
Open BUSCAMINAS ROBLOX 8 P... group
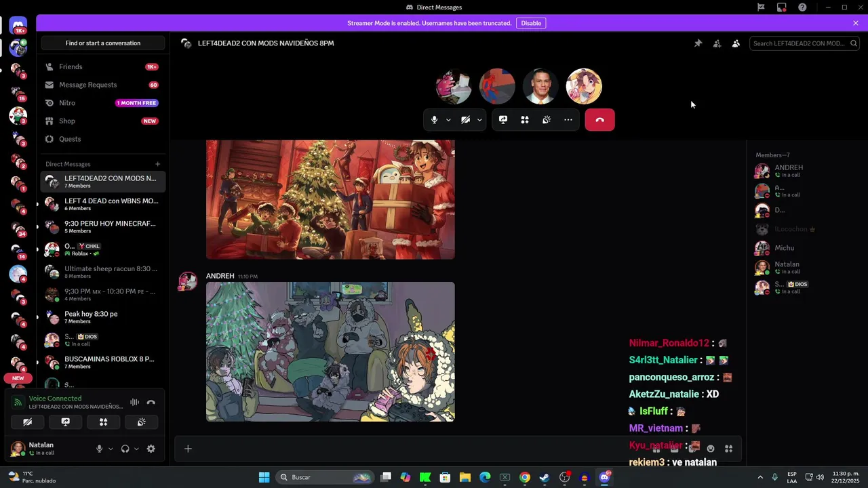(103, 363)
